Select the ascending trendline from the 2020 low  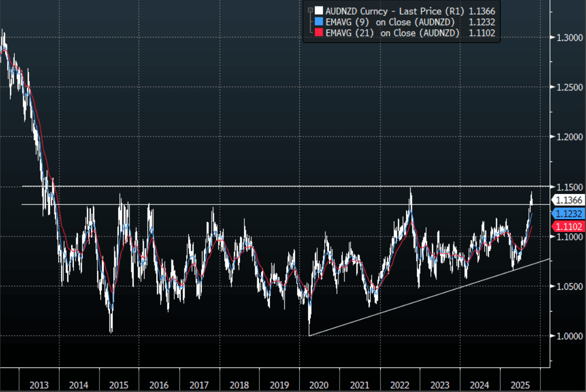click(x=430, y=297)
